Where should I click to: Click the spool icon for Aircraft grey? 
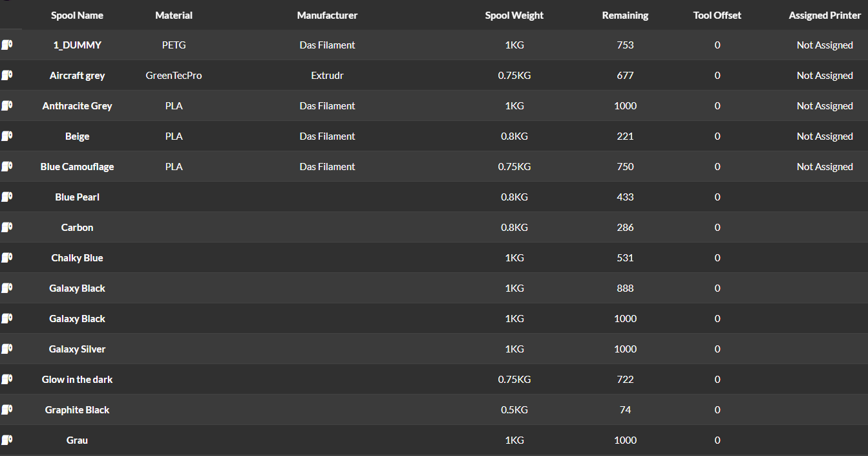(6, 75)
